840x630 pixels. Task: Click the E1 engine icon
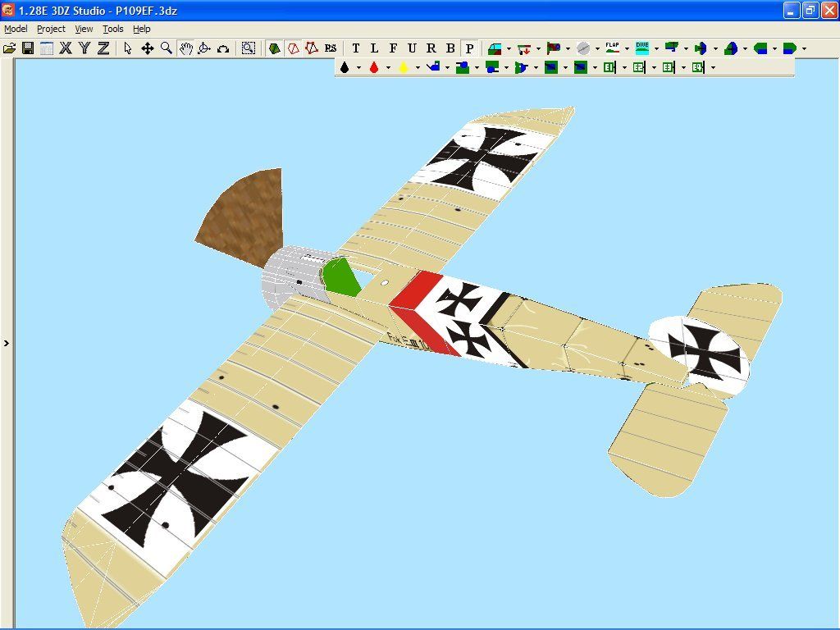point(609,67)
